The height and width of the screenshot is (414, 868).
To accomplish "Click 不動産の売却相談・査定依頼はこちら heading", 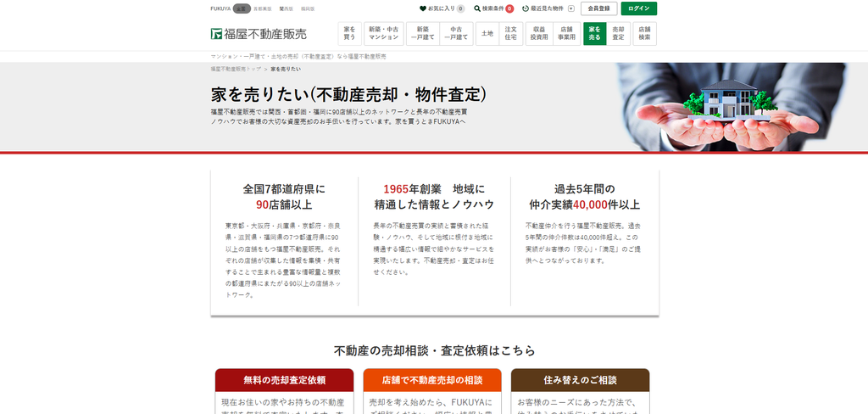I will [435, 350].
